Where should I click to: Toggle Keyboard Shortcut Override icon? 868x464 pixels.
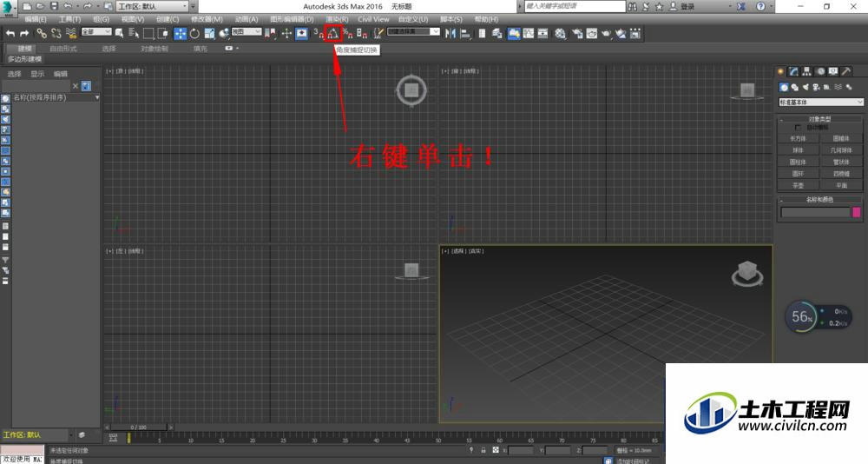302,33
